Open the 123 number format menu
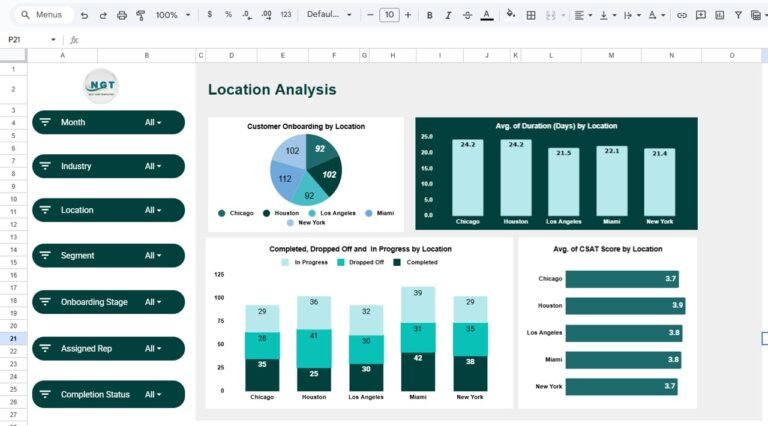Viewport: 768px width, 426px height. pyautogui.click(x=286, y=15)
